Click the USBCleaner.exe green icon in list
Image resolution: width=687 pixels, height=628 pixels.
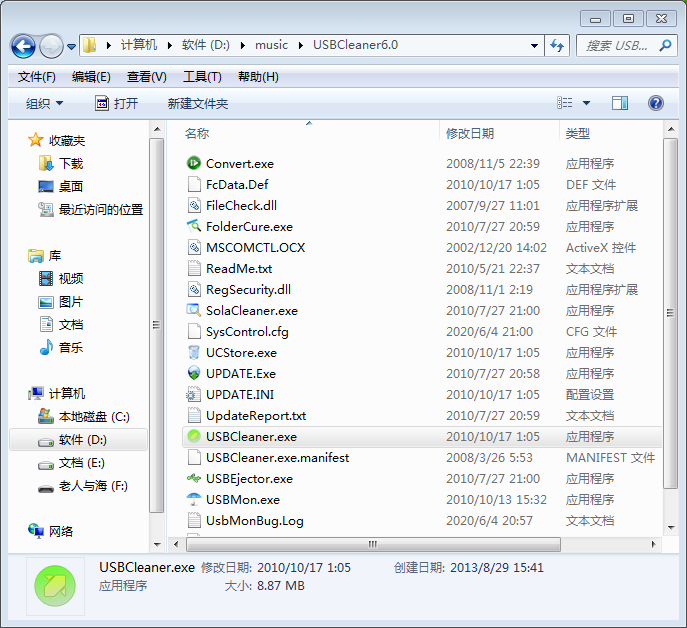click(194, 437)
